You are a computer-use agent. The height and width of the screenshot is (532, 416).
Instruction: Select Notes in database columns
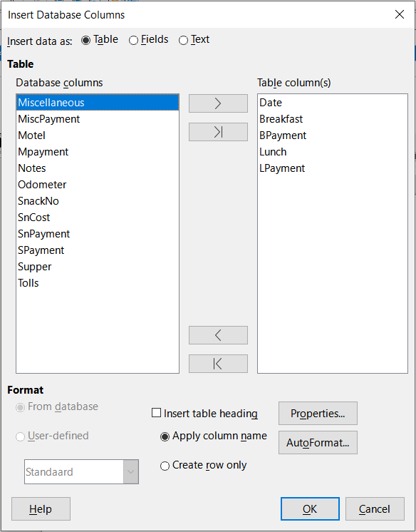tap(98, 168)
